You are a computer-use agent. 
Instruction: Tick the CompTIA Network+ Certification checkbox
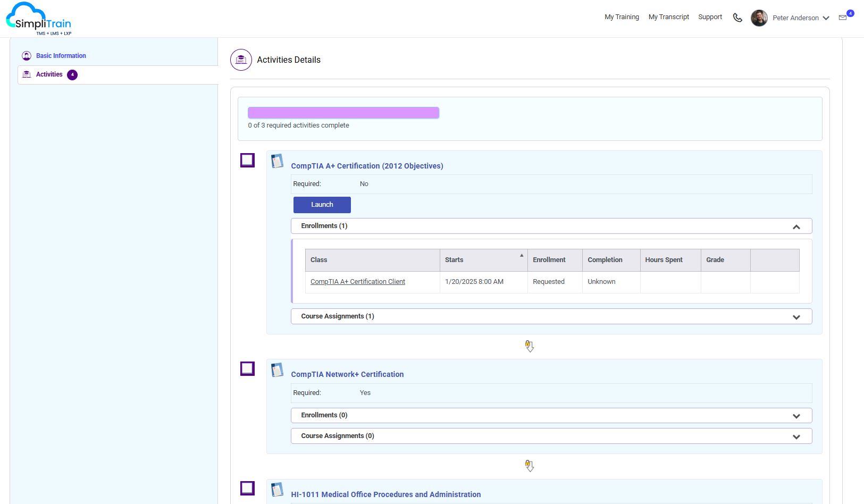pos(247,368)
